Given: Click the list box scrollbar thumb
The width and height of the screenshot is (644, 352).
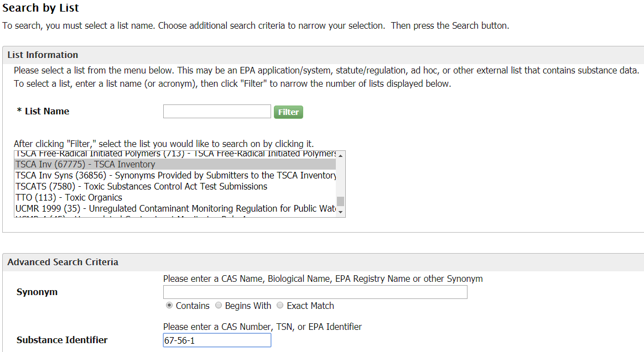Looking at the screenshot, I should pos(341,201).
